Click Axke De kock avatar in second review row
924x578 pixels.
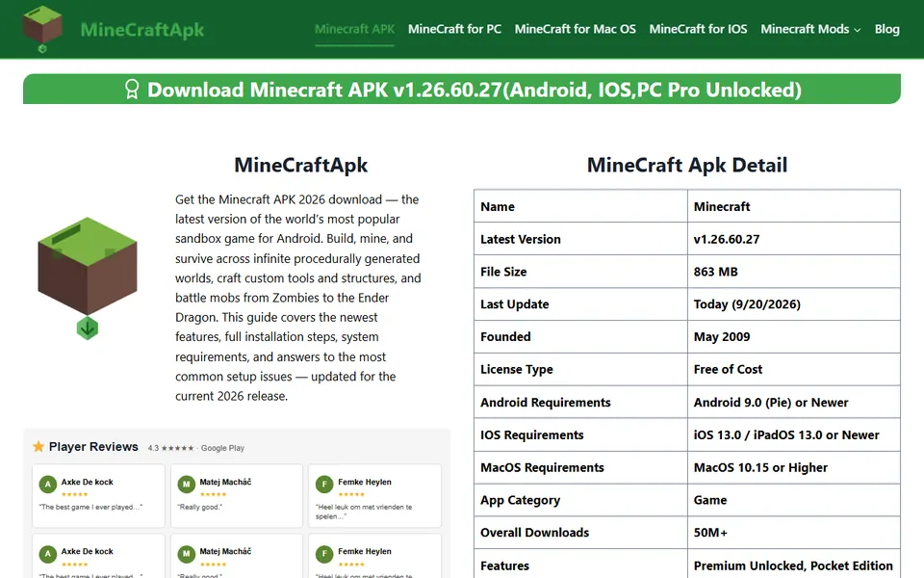pyautogui.click(x=48, y=554)
